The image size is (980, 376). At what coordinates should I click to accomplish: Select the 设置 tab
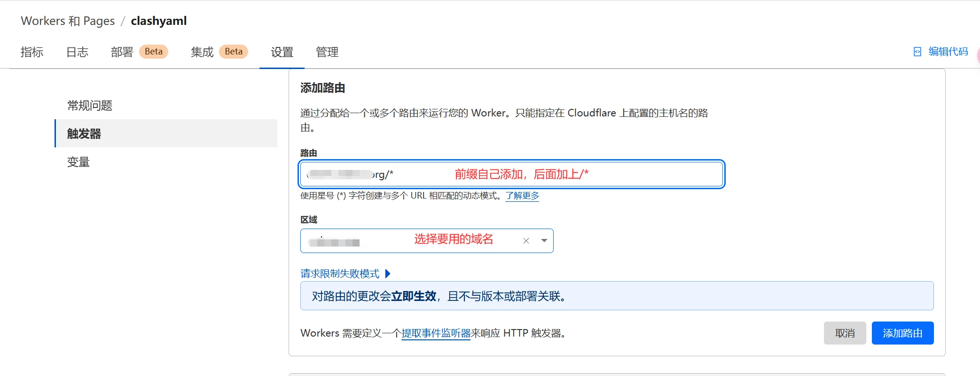click(282, 52)
